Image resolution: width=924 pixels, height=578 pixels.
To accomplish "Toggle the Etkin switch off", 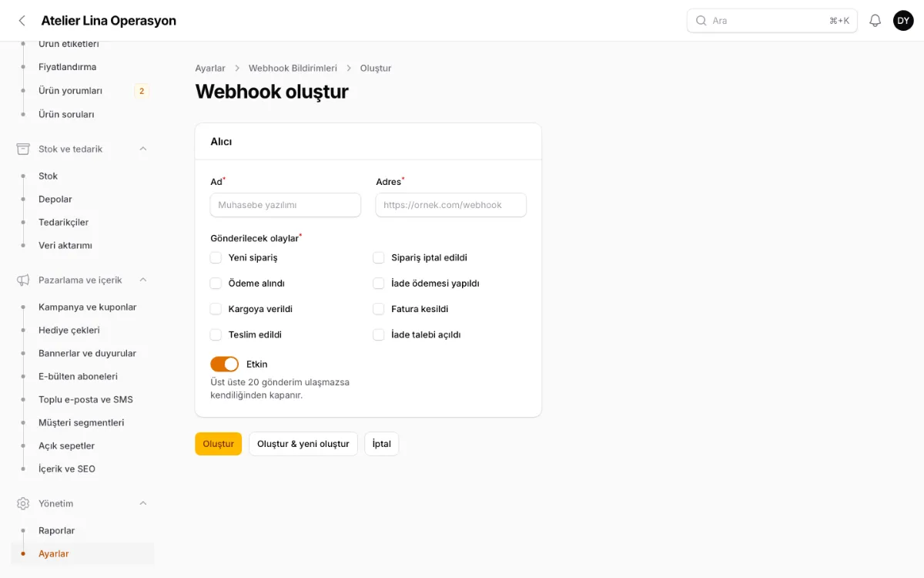I will pyautogui.click(x=224, y=364).
